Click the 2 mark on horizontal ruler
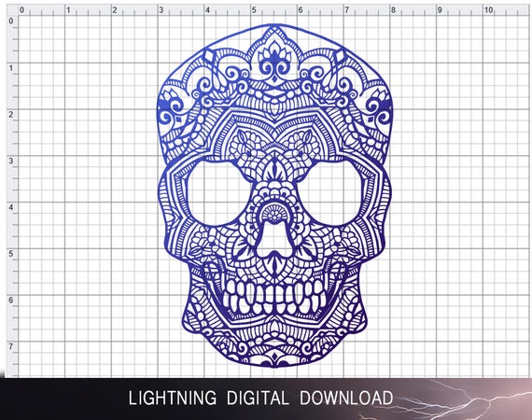Screen dimensions: 532x420 [x=115, y=10]
